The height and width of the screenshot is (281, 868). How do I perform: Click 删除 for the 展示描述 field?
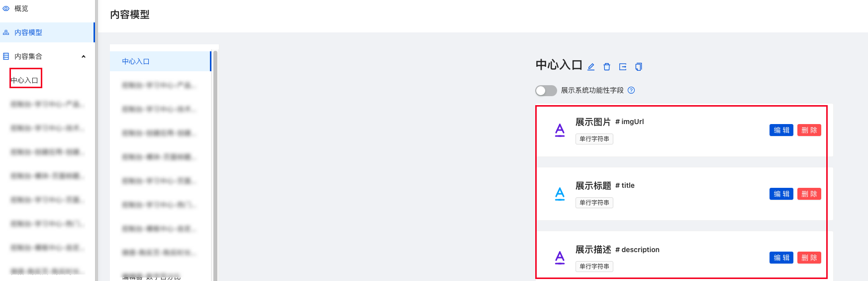click(x=809, y=258)
